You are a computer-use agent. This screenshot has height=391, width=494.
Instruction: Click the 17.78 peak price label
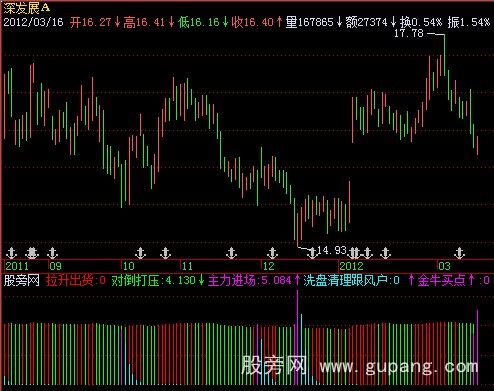tap(409, 33)
